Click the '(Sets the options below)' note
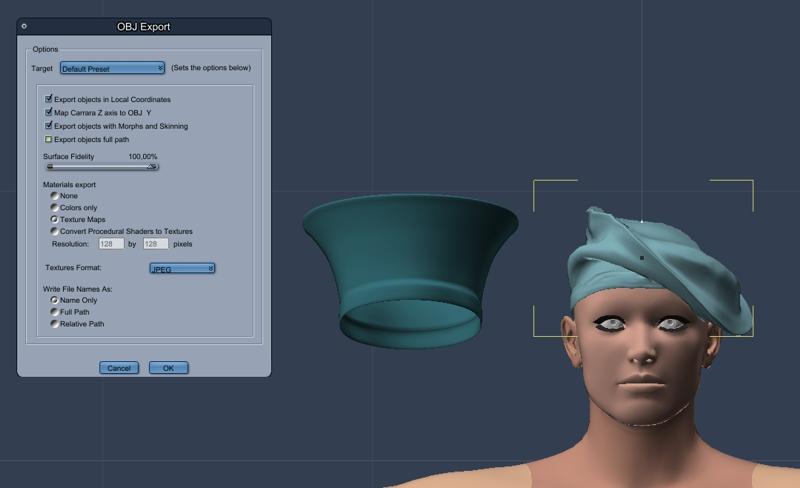 click(211, 67)
